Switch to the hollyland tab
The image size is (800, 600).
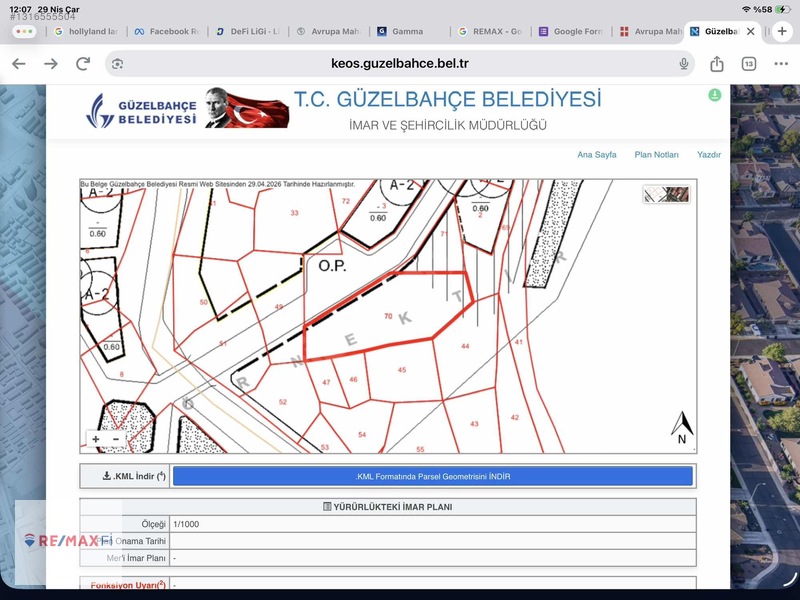click(x=86, y=31)
